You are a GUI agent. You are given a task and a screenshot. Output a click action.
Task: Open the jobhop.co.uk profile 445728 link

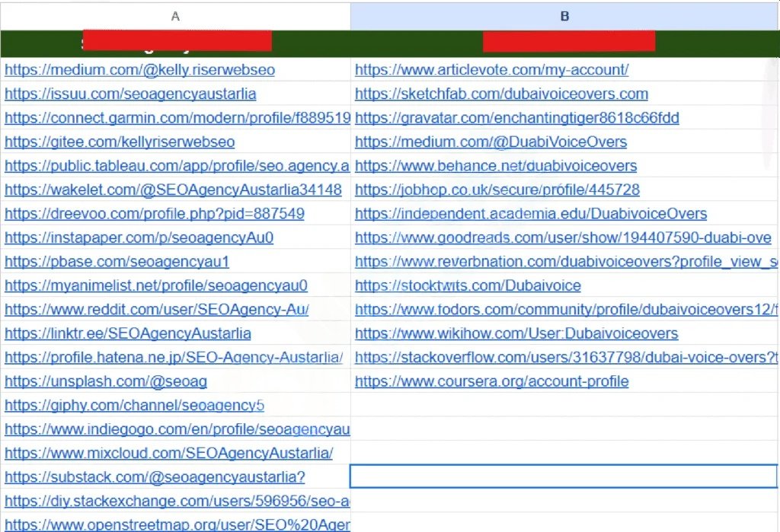tap(497, 190)
